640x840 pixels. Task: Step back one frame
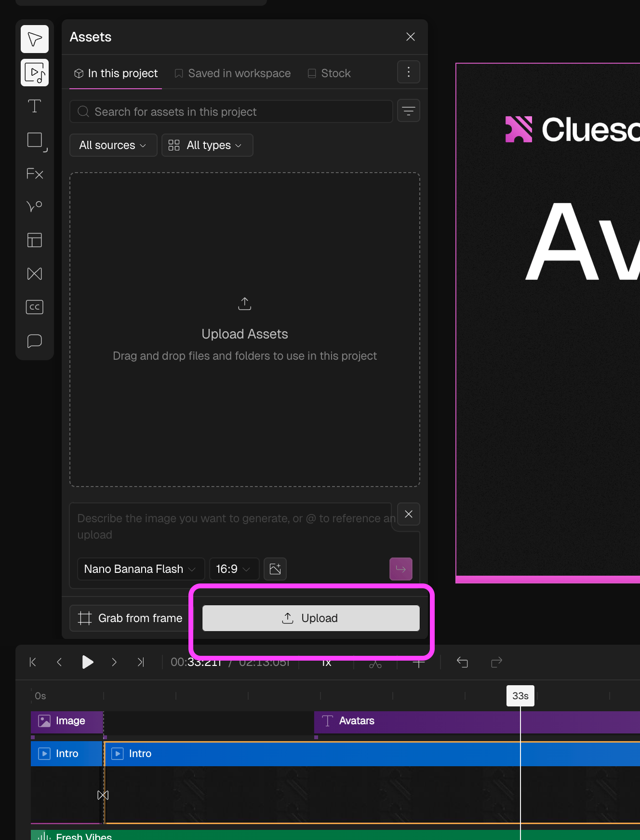coord(59,662)
